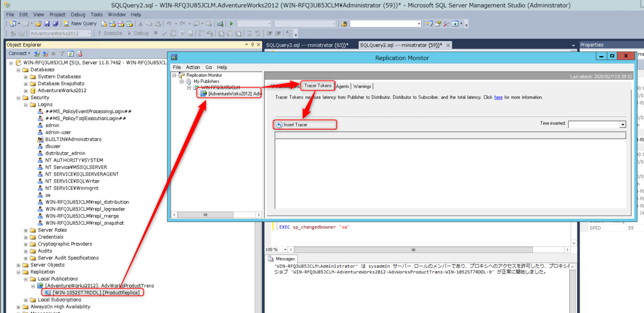The width and height of the screenshot is (644, 313).
Task: Select the [WIN-1052ST7RDDL].[ProductReplica] subscription
Action: click(x=96, y=293)
